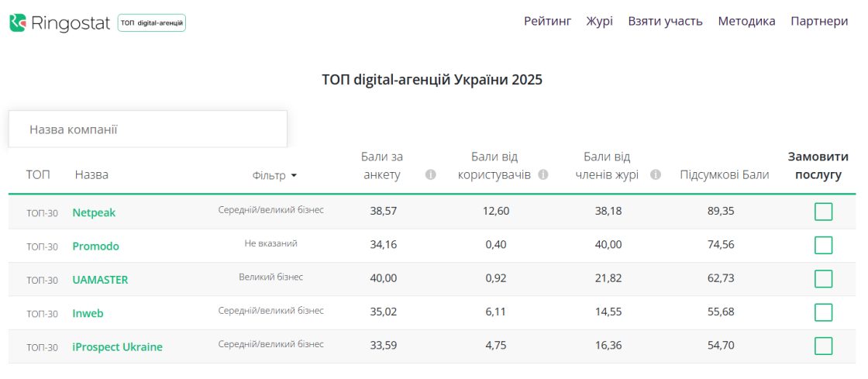Screen dimensions: 868x379
Task: Click the ТОП-30 label in Netpeak row
Action: click(x=42, y=213)
